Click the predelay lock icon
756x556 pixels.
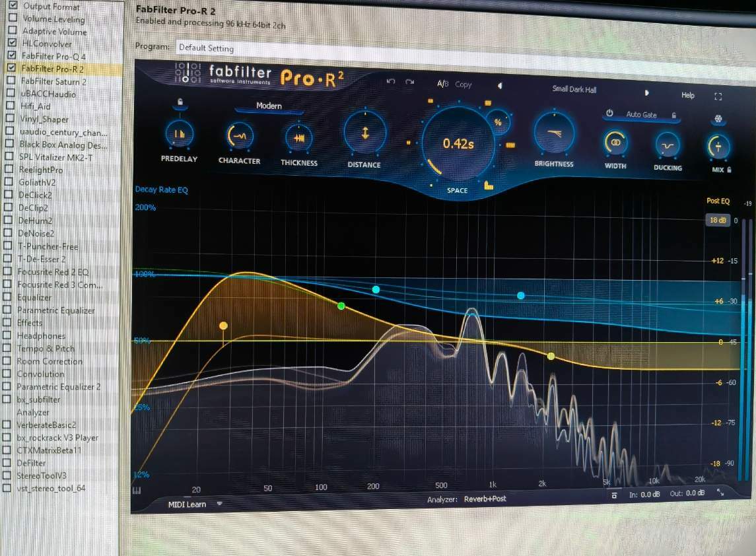(180, 102)
